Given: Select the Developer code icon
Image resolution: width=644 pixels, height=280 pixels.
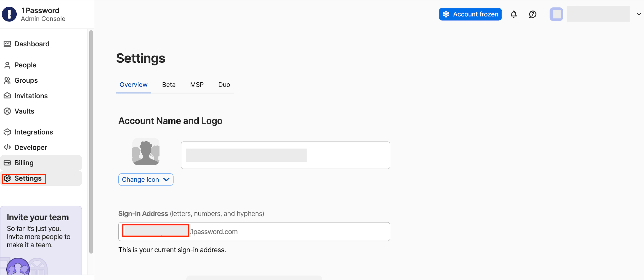Looking at the screenshot, I should [7, 147].
